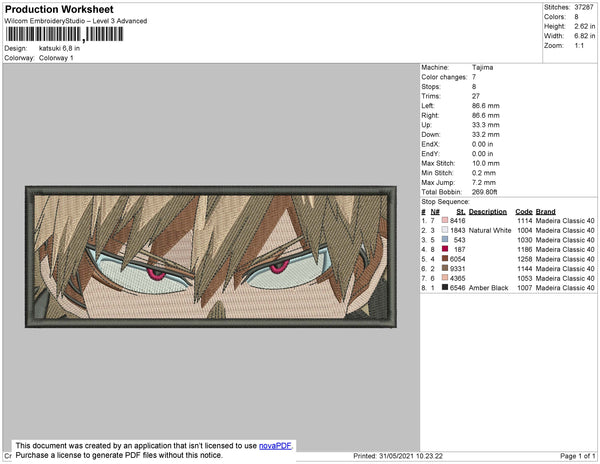The width and height of the screenshot is (600, 464).
Task: Click the novaPDF hyperlink
Action: pos(275,446)
